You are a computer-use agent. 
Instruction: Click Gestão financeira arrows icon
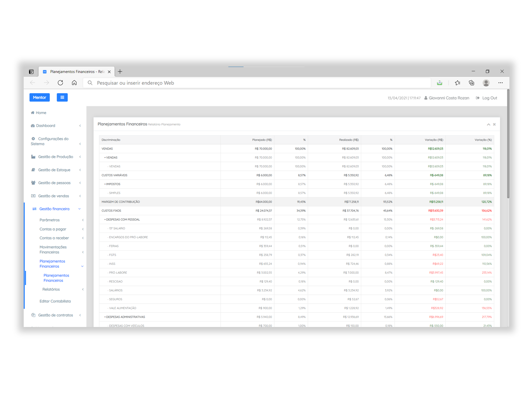pyautogui.click(x=34, y=209)
